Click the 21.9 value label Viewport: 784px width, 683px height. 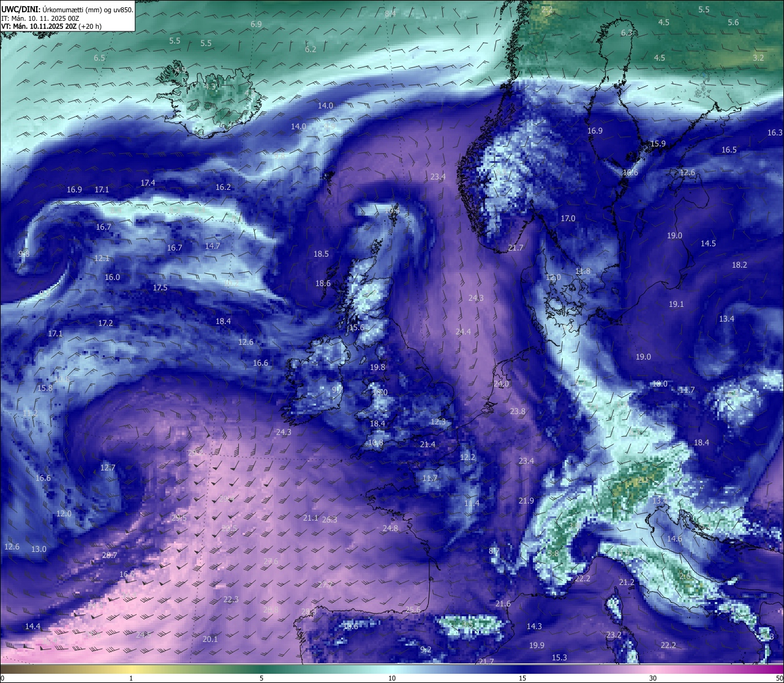click(x=526, y=500)
